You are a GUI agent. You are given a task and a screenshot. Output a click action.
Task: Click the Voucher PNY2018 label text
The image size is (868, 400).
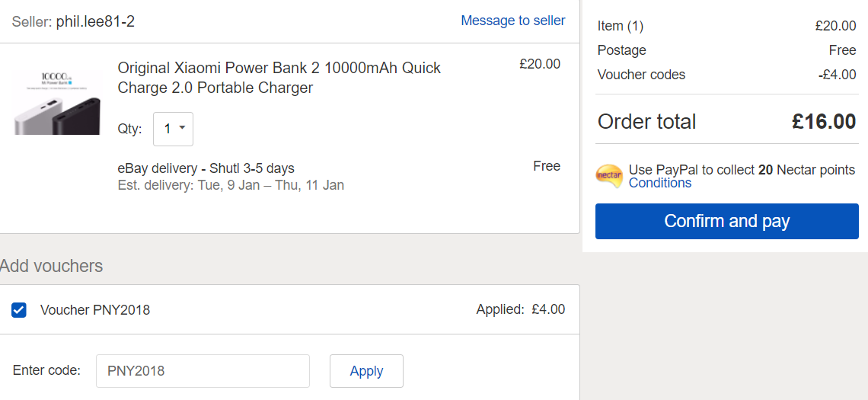(x=95, y=309)
